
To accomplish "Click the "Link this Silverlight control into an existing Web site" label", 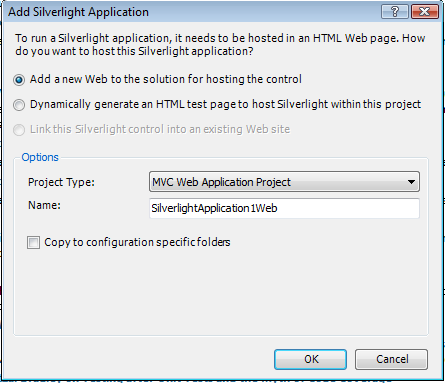I will tap(160, 129).
